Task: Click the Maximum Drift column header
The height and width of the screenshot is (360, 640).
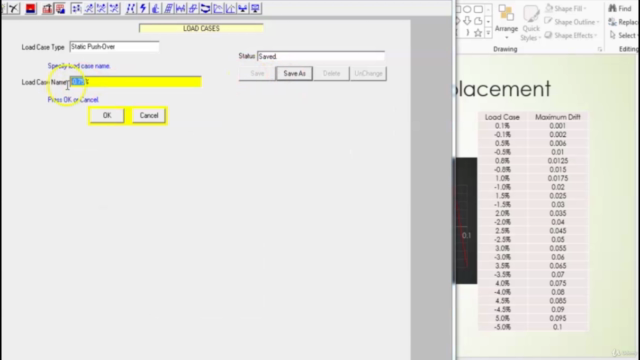Action: 558,117
